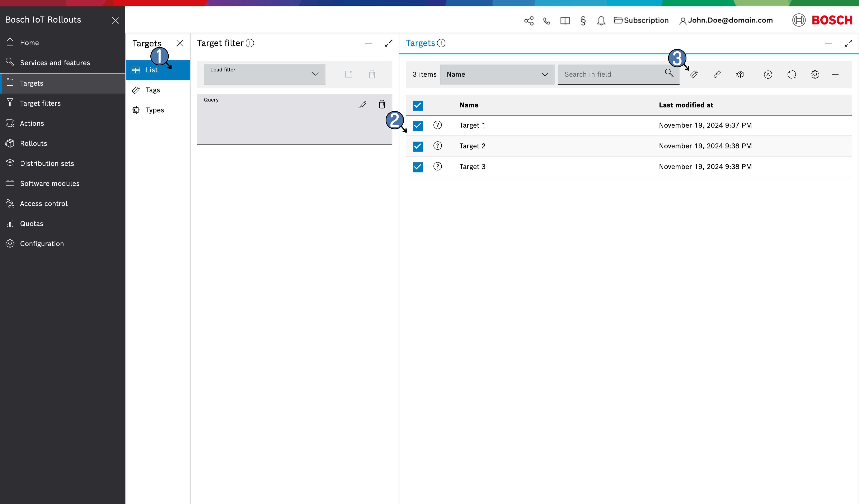Edit the Query with pencil icon

tap(362, 104)
